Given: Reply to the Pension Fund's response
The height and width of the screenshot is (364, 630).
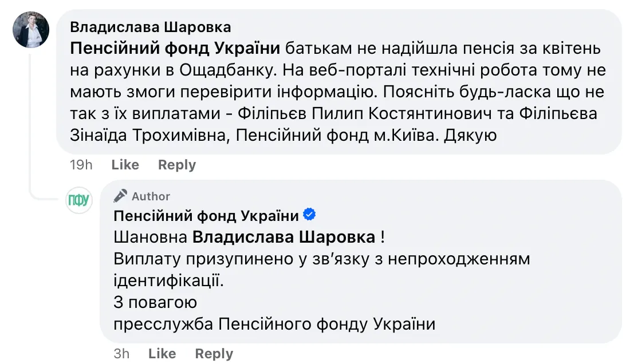Looking at the screenshot, I should 214,354.
